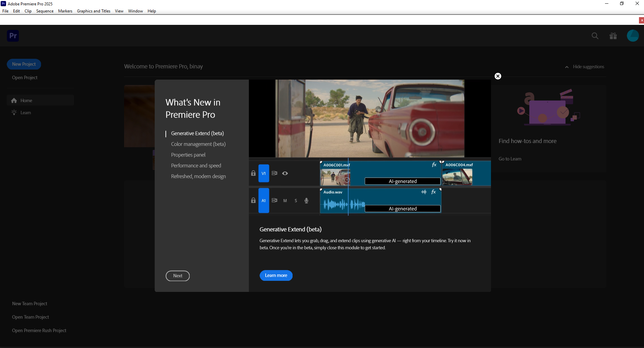Click Find how-tos and more text
644x348 pixels.
click(527, 141)
